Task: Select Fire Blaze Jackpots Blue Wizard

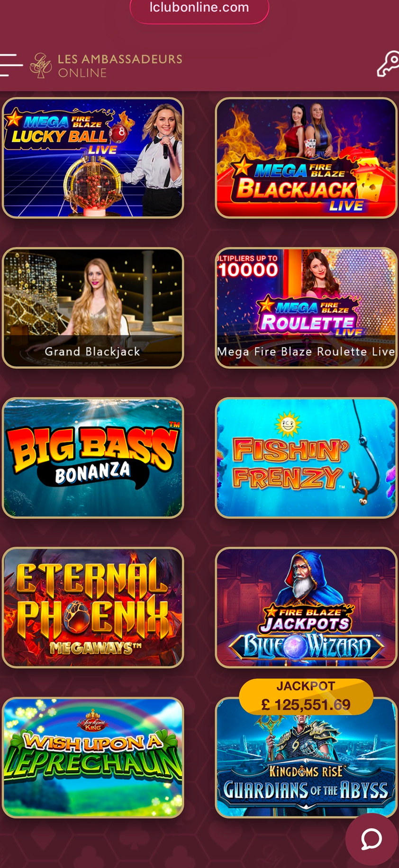Action: [x=306, y=608]
